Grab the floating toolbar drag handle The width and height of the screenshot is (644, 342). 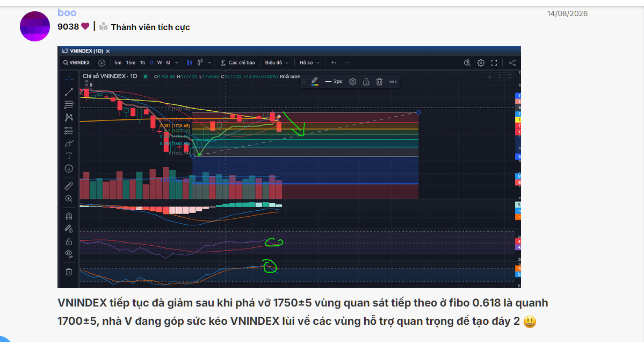click(x=303, y=81)
